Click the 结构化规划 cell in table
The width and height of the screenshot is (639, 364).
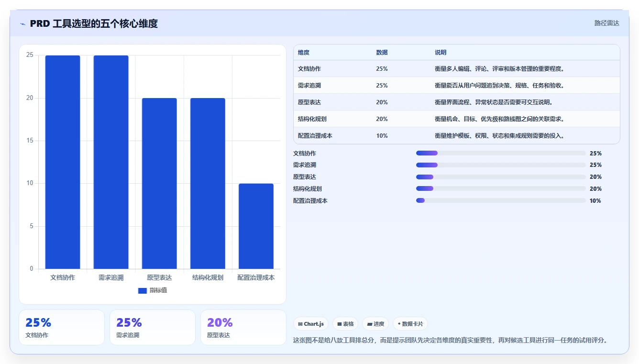[312, 119]
